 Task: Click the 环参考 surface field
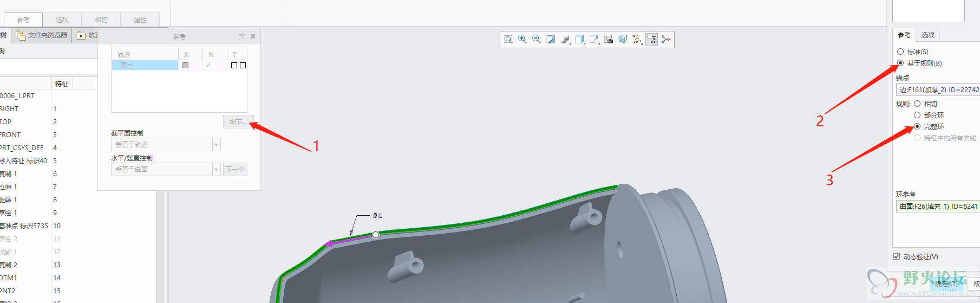coord(938,206)
